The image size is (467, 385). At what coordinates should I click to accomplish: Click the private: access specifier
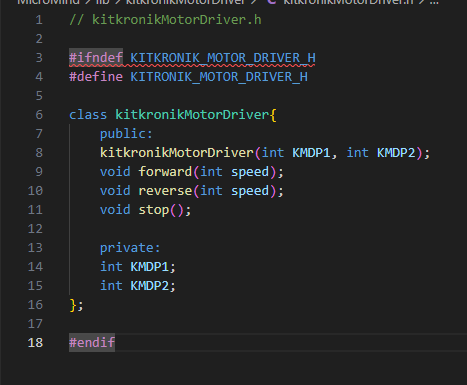point(130,248)
